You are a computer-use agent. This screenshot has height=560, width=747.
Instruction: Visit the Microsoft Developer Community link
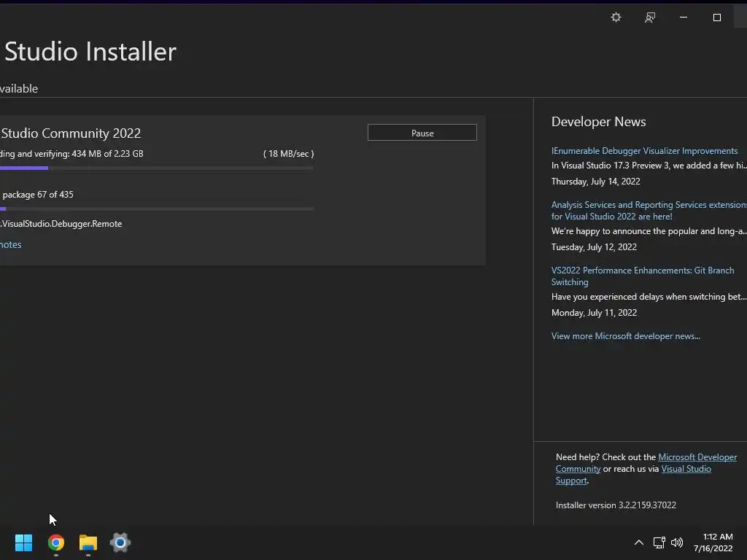(697, 457)
